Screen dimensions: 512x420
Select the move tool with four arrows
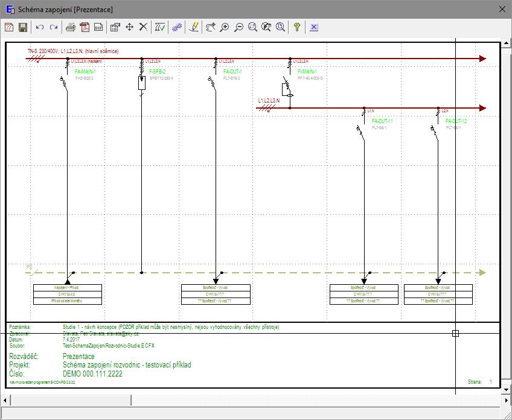pyautogui.click(x=129, y=27)
